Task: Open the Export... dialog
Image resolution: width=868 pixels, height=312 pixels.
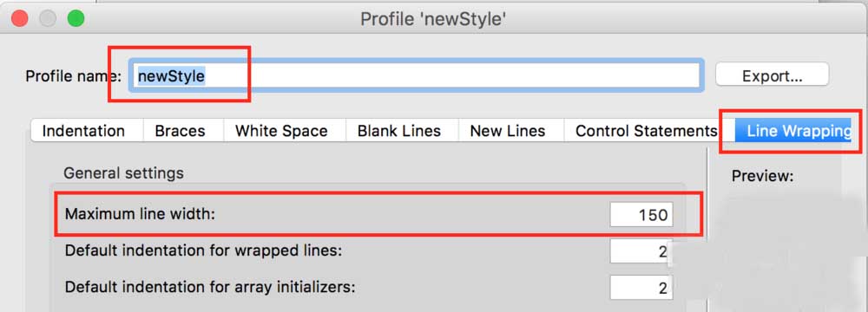Action: pos(773,75)
